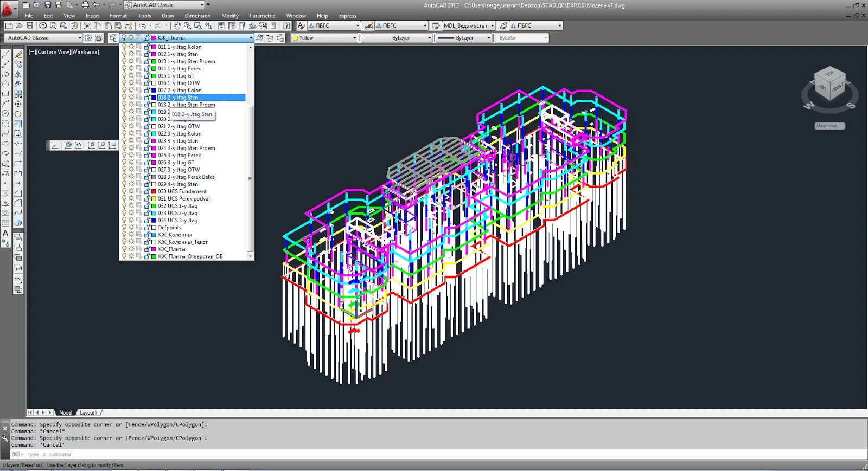Turn off layer 022 3-y Jtag Kolon bulb
868x471 pixels.
tap(124, 134)
